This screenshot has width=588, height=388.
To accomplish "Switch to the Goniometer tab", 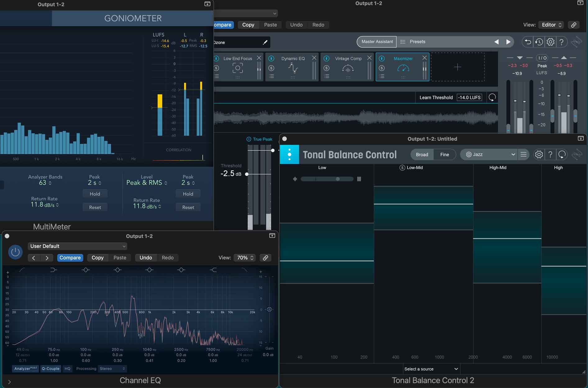I will 133,18.
